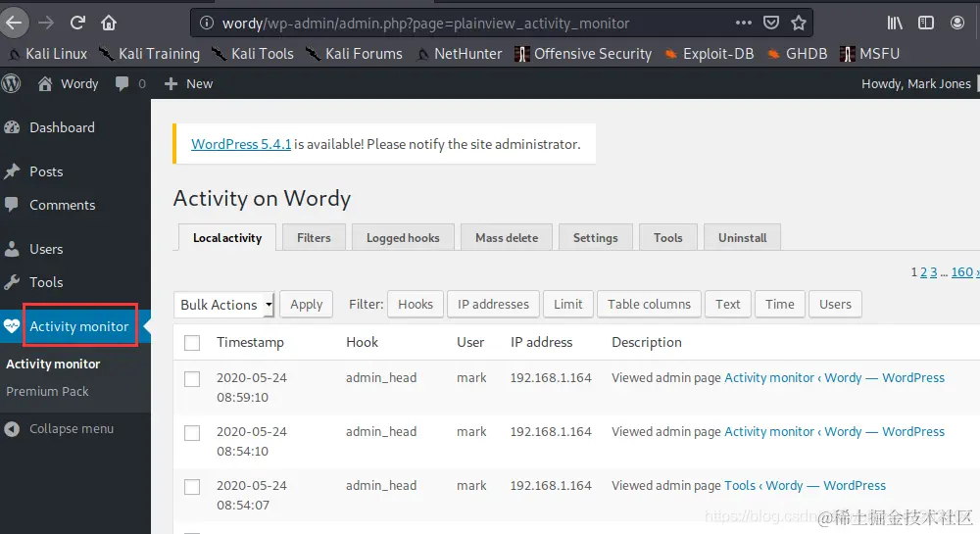Open the Kali Linux bookmark

(x=47, y=54)
